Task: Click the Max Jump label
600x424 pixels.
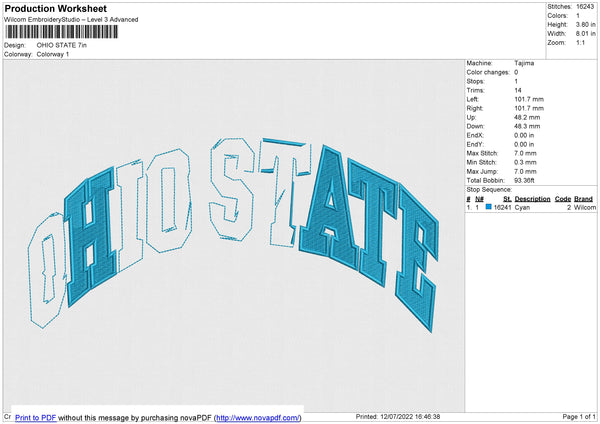Action: [x=482, y=171]
